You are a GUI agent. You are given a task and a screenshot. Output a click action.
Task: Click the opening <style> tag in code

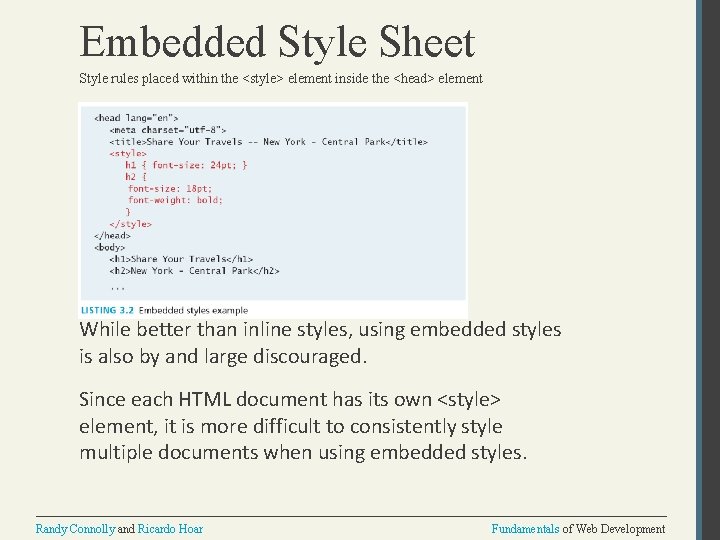pos(128,153)
